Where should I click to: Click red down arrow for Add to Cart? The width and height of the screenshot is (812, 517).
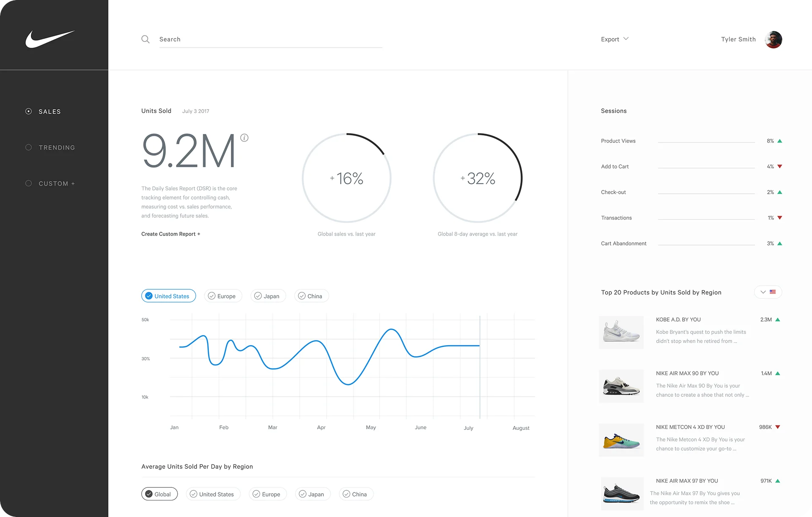(780, 167)
